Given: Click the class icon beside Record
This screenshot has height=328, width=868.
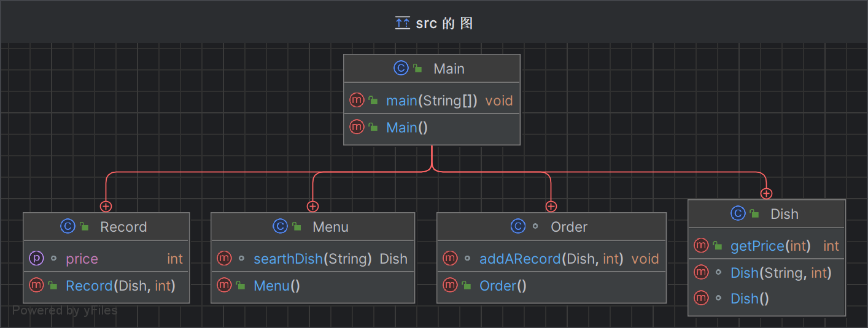Looking at the screenshot, I should tap(68, 227).
